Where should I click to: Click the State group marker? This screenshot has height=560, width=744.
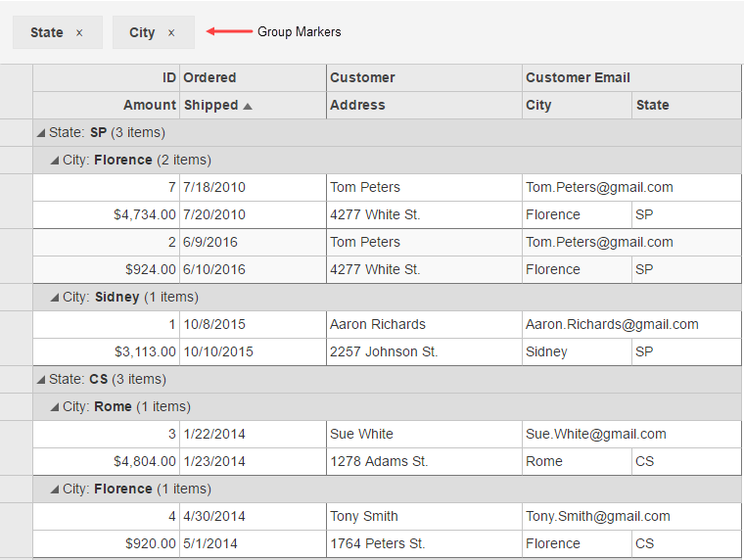click(46, 32)
